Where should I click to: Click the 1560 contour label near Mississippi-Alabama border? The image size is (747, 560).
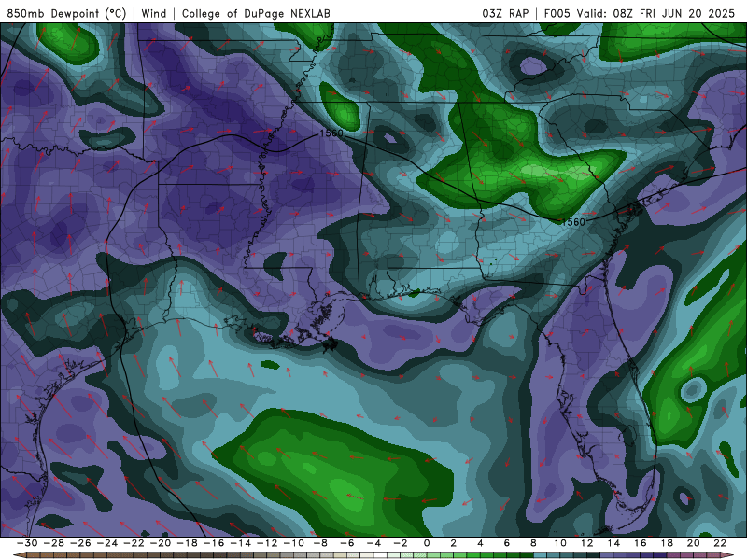pos(331,133)
